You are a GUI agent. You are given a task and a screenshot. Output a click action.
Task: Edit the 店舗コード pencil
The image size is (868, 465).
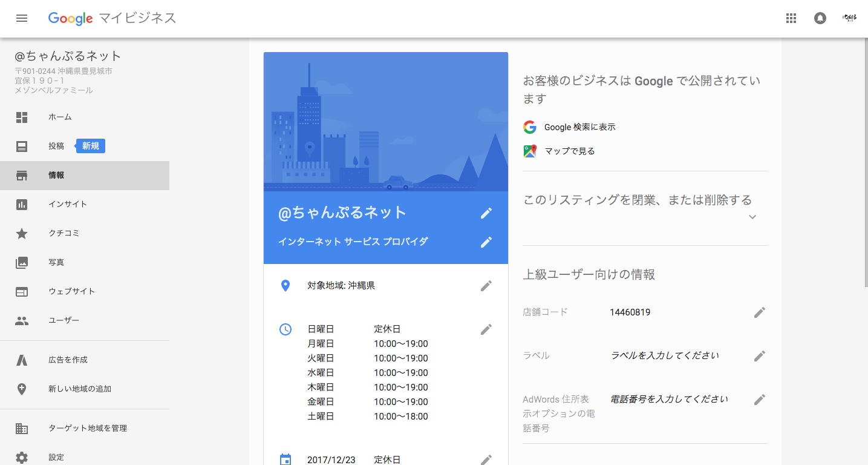pos(760,312)
